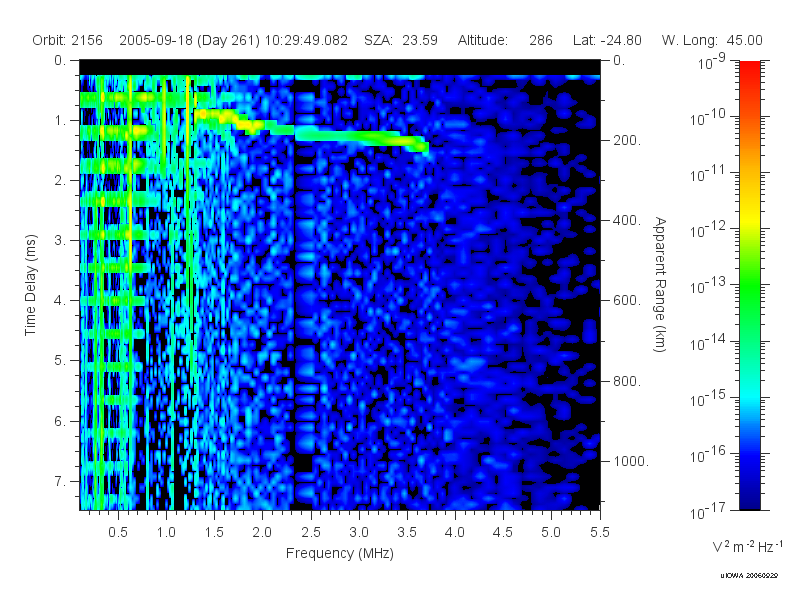
Task: Click the 10^-14 colorbar scale label
Action: [x=707, y=343]
